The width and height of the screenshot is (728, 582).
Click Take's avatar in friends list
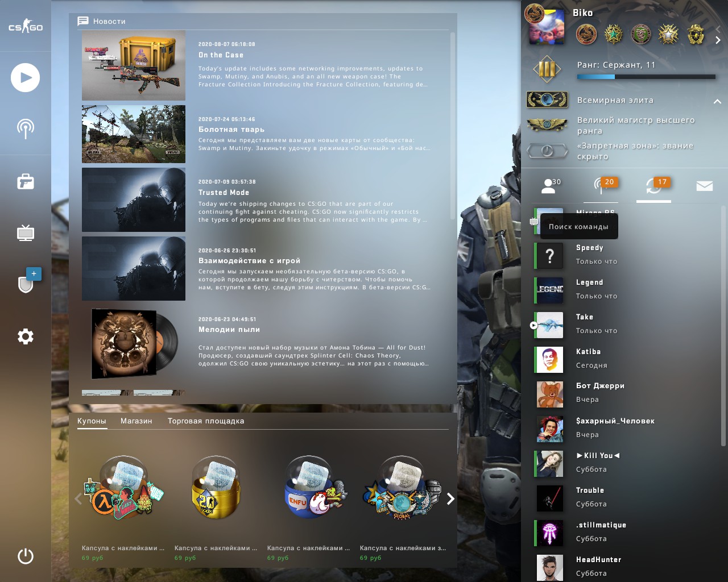550,325
